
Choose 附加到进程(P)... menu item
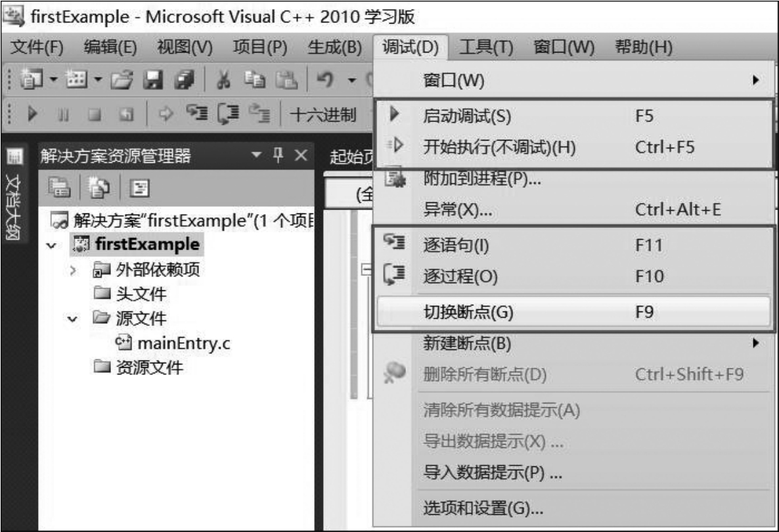(x=573, y=179)
